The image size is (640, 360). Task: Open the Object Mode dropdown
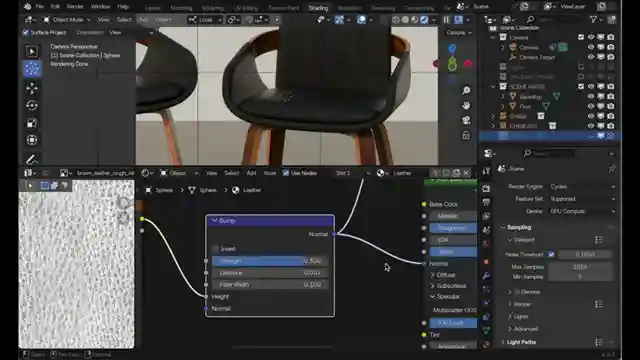pos(67,20)
